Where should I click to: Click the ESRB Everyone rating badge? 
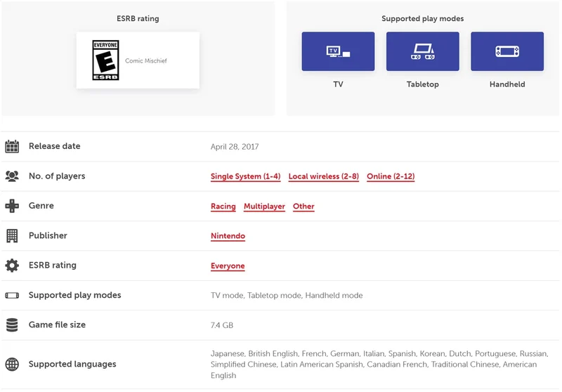point(105,60)
